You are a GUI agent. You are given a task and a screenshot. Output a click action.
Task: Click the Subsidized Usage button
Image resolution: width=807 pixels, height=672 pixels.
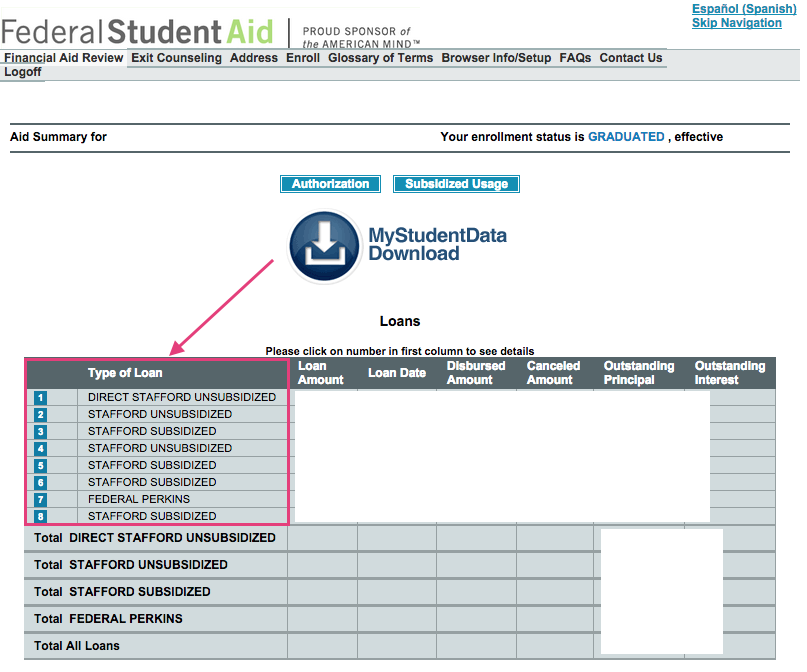click(456, 184)
